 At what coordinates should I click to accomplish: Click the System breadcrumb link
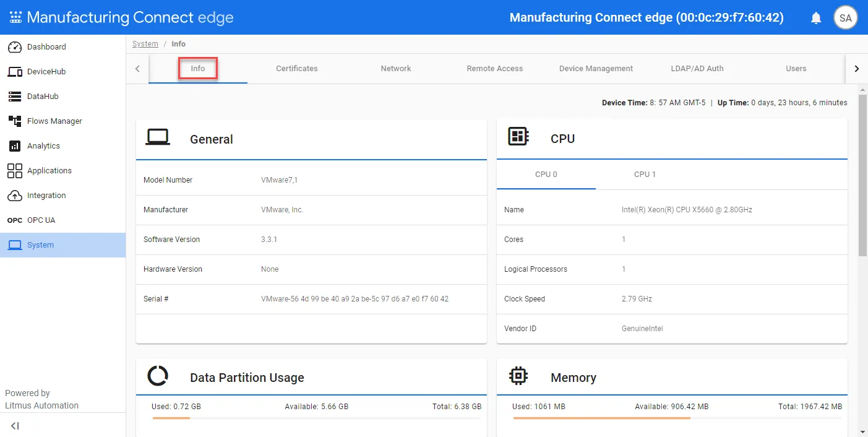(145, 44)
